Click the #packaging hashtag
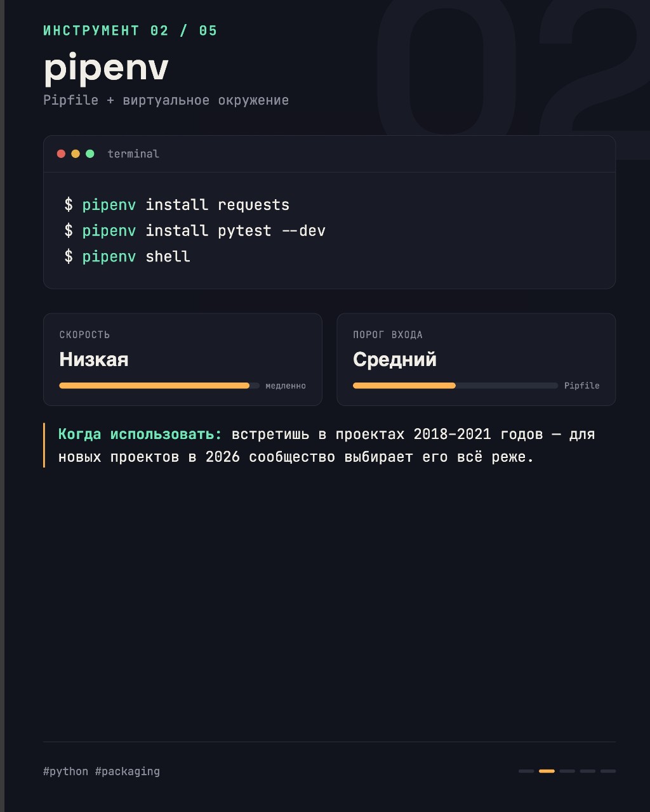 [128, 771]
